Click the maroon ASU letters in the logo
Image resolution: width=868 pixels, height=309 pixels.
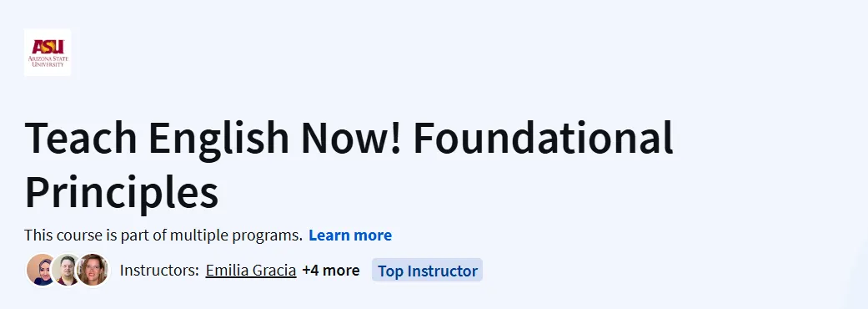pyautogui.click(x=48, y=47)
